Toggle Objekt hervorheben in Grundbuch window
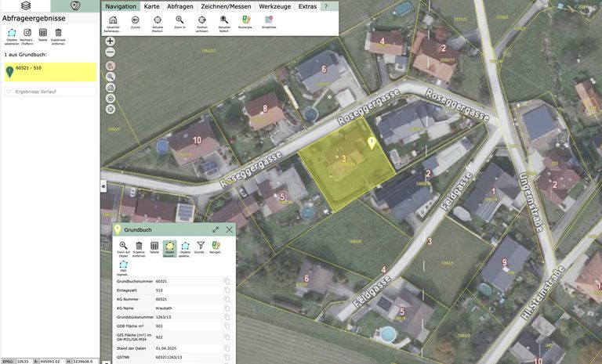Screen dimensions: 602x364 tap(169, 247)
